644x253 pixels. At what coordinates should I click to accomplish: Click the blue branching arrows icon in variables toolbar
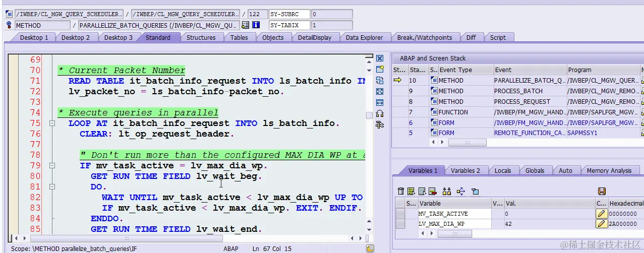(460, 191)
